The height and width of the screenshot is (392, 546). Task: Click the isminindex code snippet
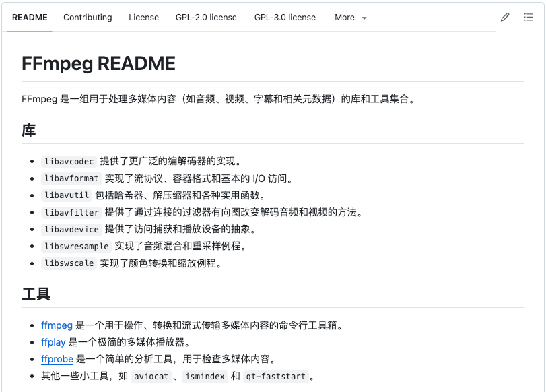coord(205,377)
